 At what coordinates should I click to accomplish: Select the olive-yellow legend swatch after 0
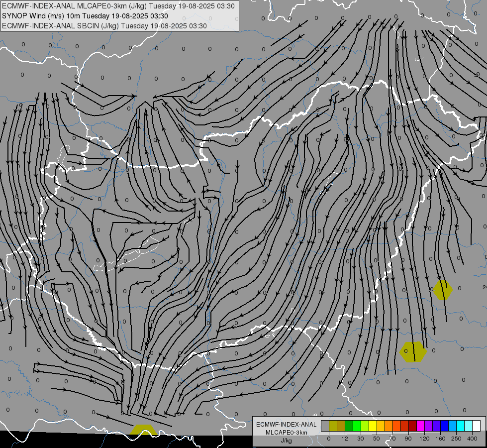pyautogui.click(x=333, y=426)
